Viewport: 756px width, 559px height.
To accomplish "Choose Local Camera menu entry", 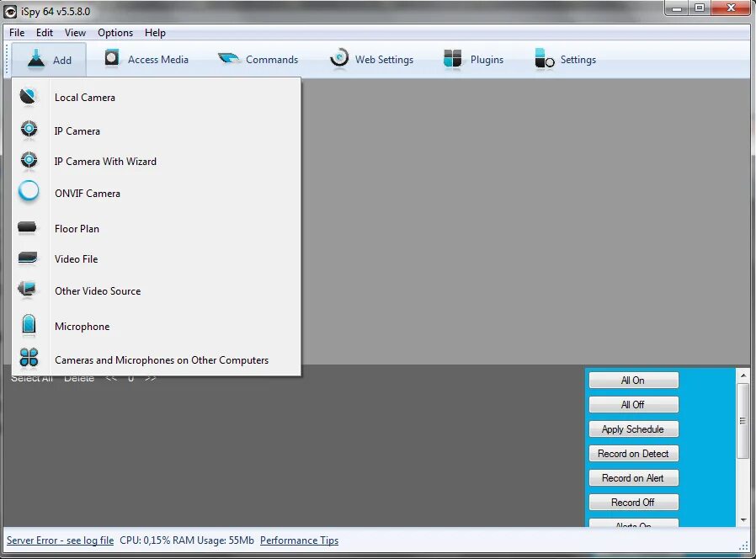I will [157, 98].
